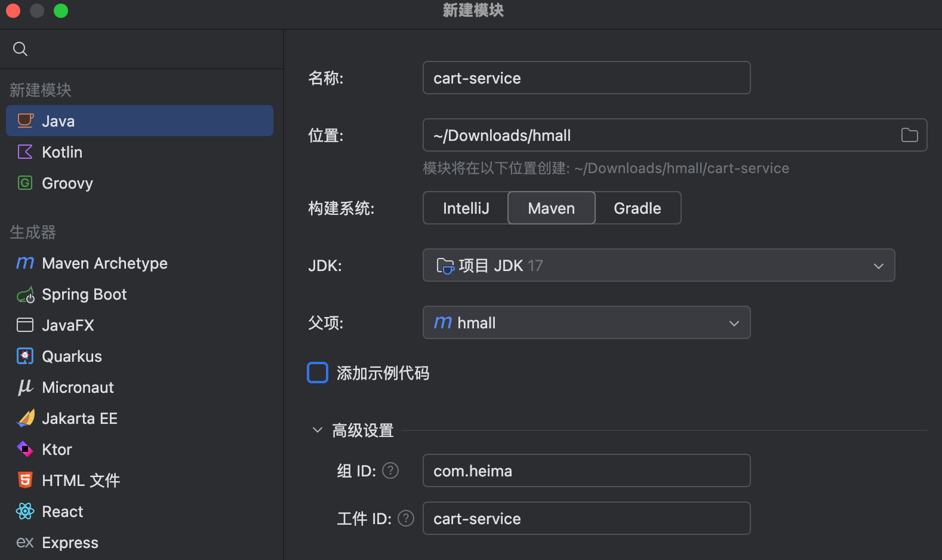Select Maven Archetype generator
The width and height of the screenshot is (942, 560).
click(x=140, y=263)
